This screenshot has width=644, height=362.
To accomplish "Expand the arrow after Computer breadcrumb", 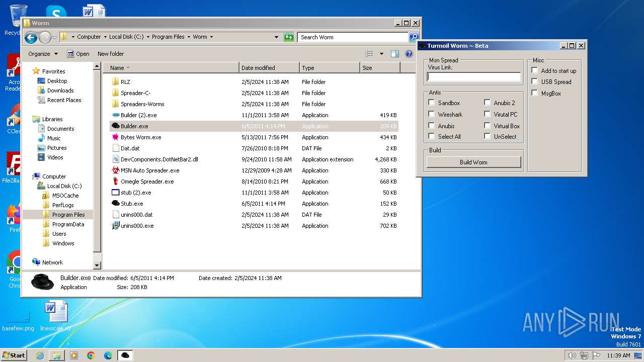I will pyautogui.click(x=105, y=37).
